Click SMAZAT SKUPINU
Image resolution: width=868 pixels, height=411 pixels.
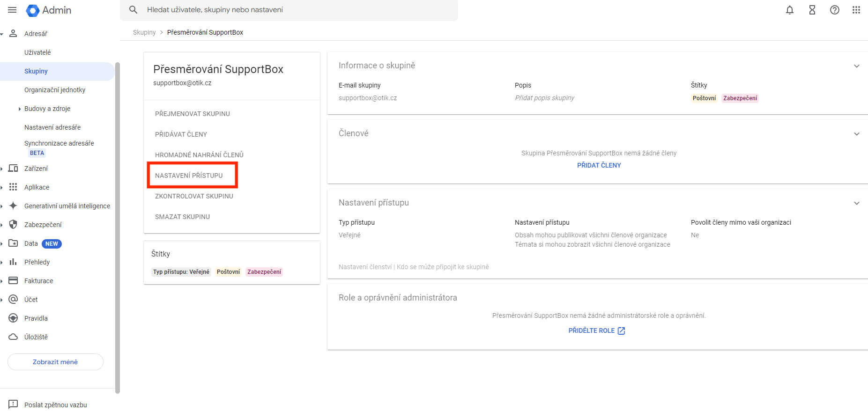pos(182,217)
